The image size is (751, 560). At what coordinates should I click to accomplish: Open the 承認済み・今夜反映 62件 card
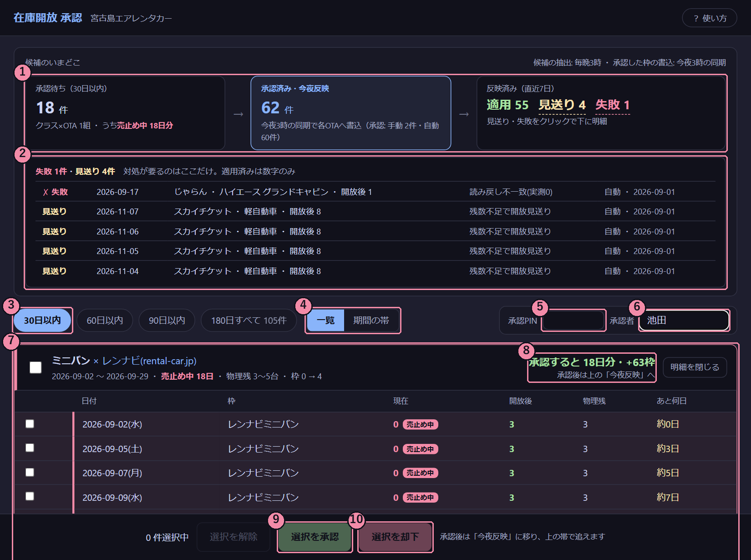pyautogui.click(x=351, y=113)
